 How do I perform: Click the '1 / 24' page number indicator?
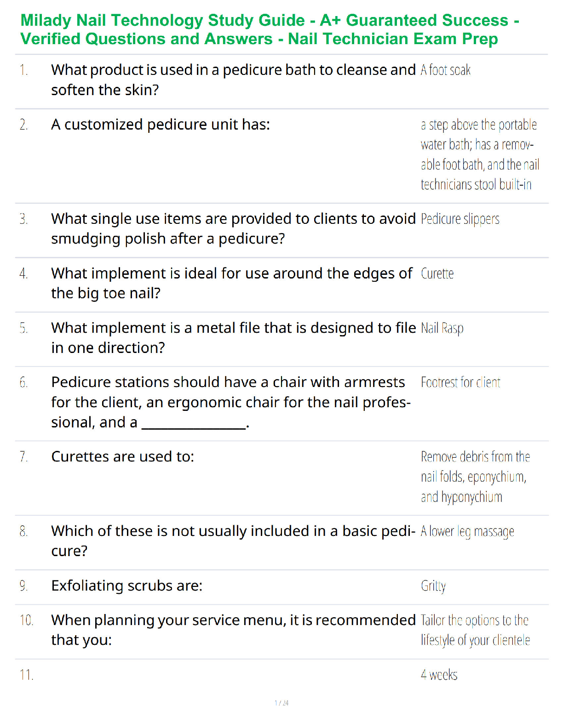click(x=281, y=703)
